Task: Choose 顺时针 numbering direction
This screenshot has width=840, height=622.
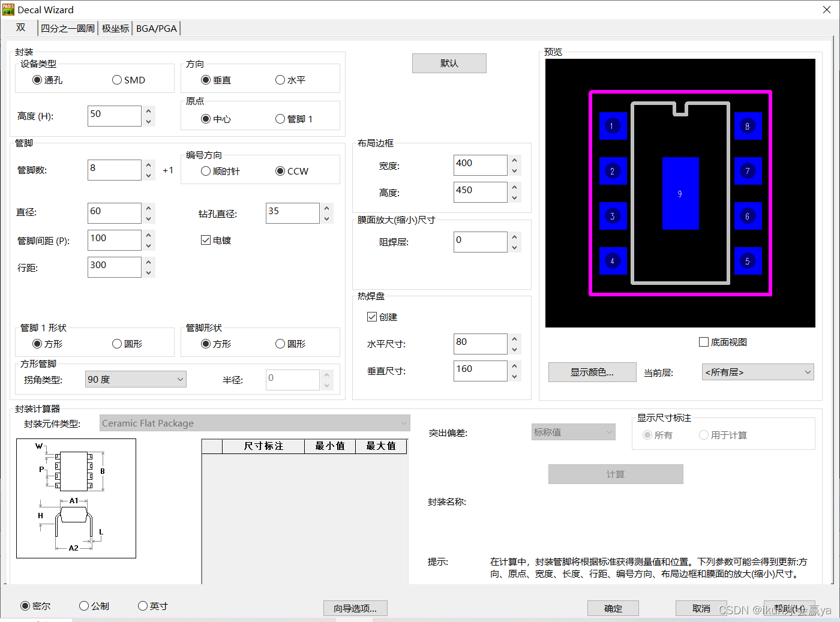Action: (205, 170)
